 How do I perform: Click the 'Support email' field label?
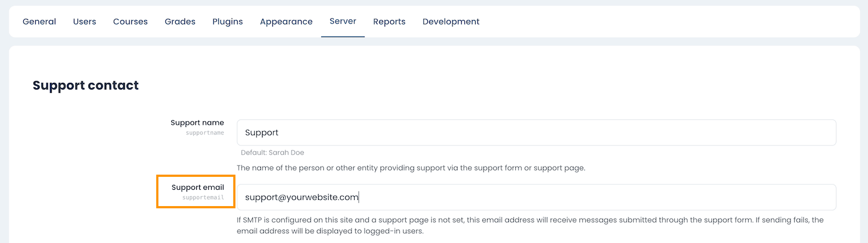pos(198,187)
